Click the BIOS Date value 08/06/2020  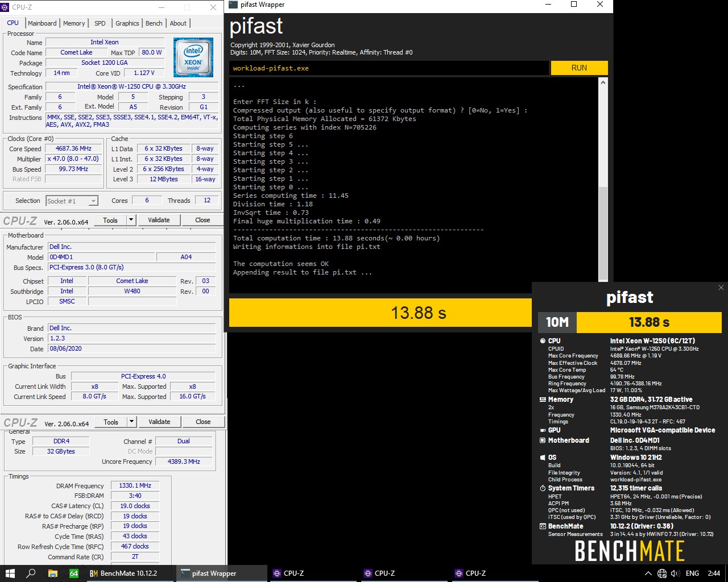pyautogui.click(x=131, y=348)
